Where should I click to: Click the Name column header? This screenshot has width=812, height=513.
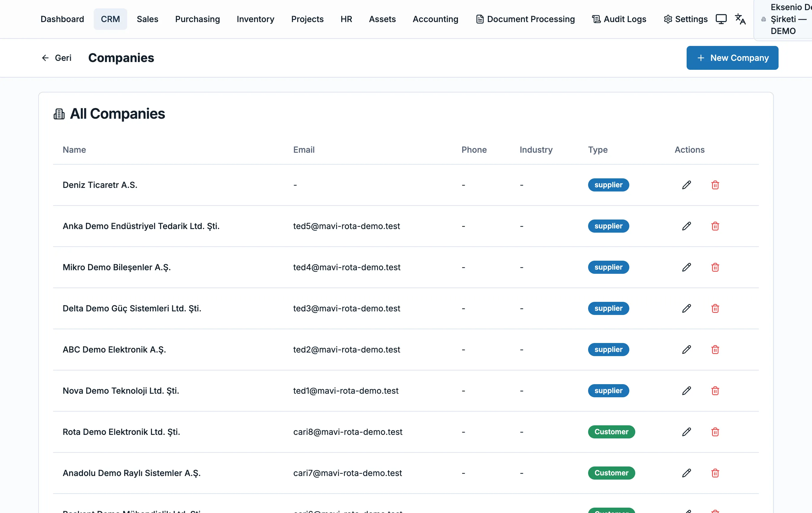pos(74,149)
